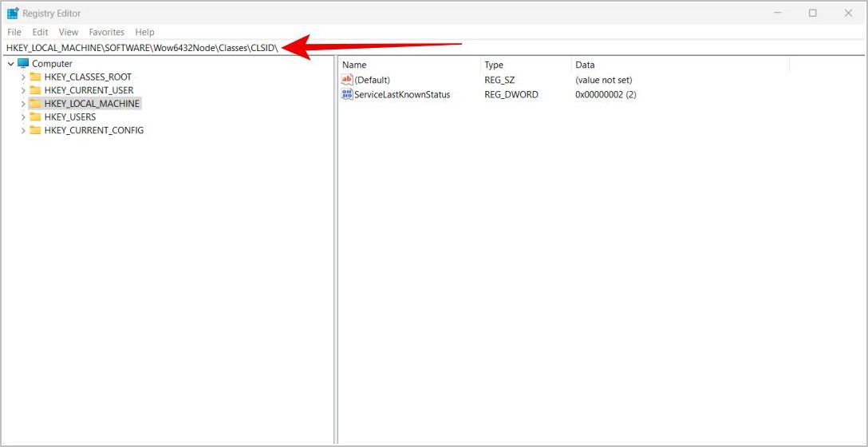
Task: Open the Favorites menu
Action: click(x=107, y=32)
